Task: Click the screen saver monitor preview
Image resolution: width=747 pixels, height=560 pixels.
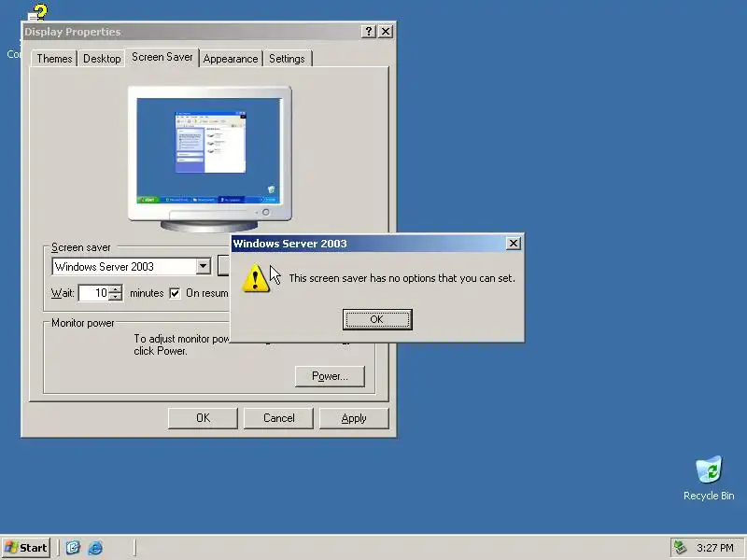Action: (x=209, y=159)
